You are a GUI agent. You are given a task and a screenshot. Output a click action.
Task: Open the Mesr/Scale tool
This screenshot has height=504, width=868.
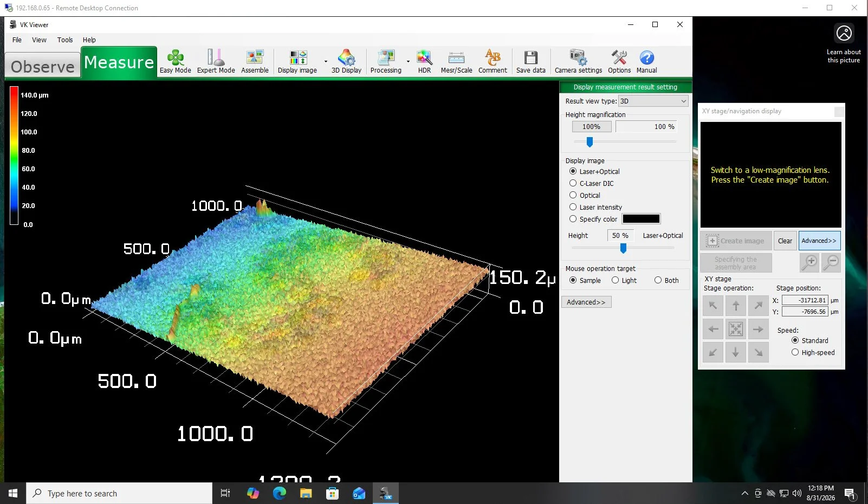point(456,62)
